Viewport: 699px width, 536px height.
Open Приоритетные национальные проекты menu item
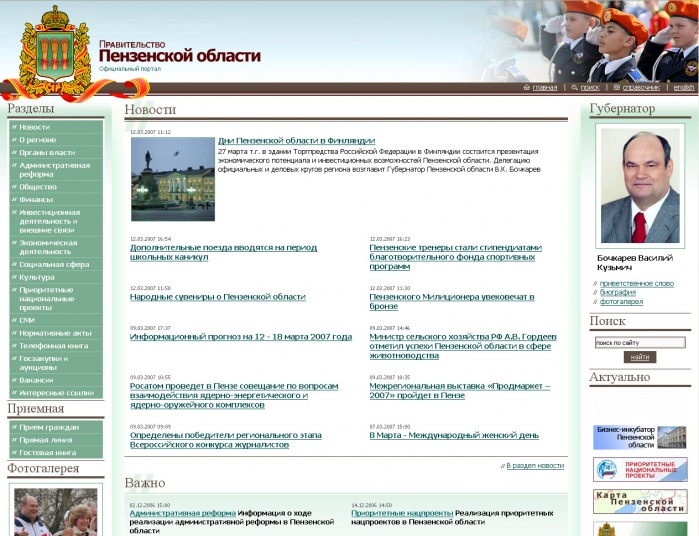pyautogui.click(x=56, y=299)
